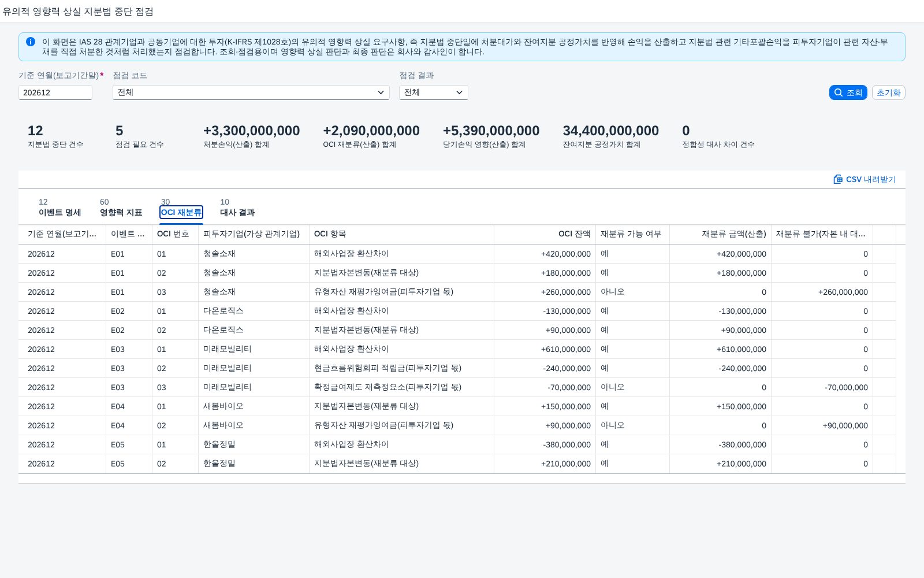Open the 점검 코드 dropdown
The height and width of the screenshot is (578, 924).
pos(251,92)
